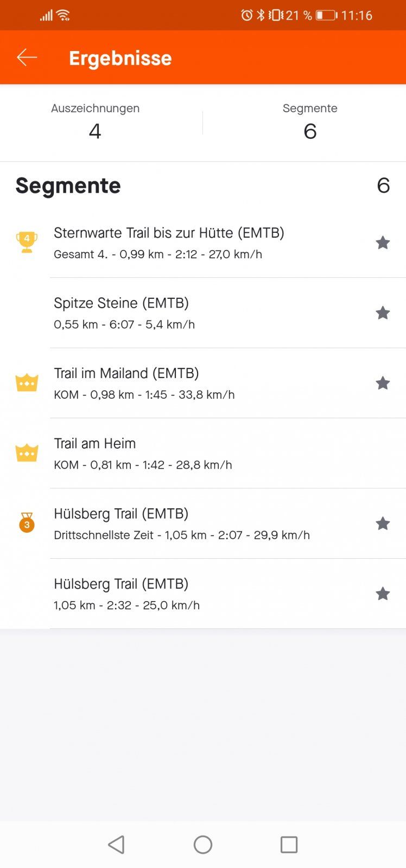Tap the KOM crown icon beside Trail am Heim
Screen dimensions: 406x868
pyautogui.click(x=27, y=453)
